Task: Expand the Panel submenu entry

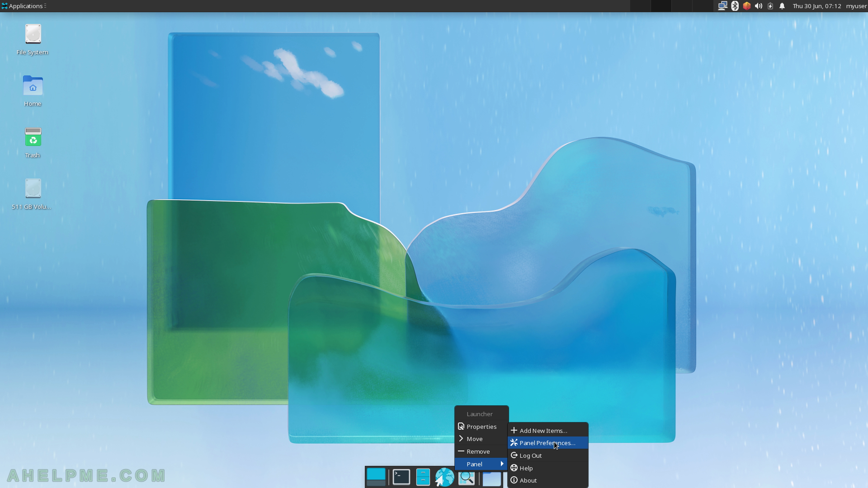Action: point(481,464)
